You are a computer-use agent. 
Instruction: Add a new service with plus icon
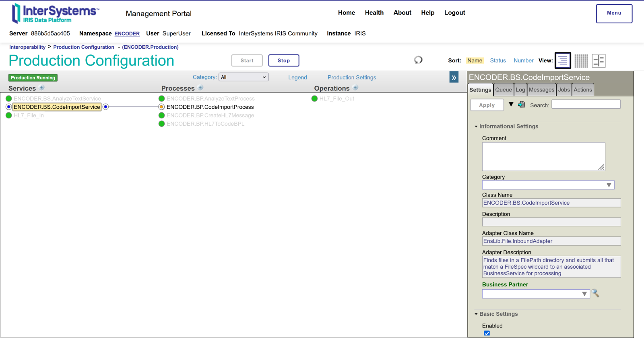point(42,88)
